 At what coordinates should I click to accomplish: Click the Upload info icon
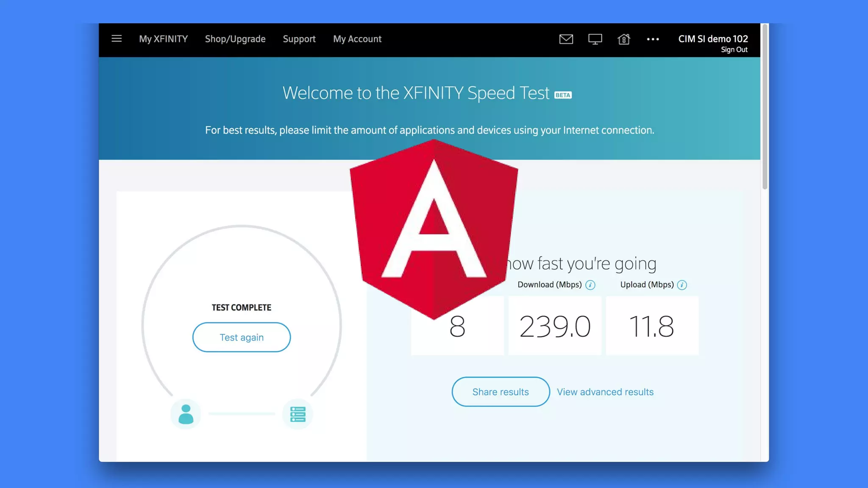[x=682, y=285]
